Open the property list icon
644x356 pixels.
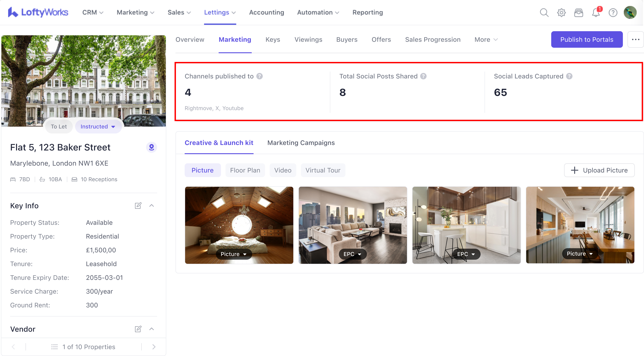tap(54, 347)
